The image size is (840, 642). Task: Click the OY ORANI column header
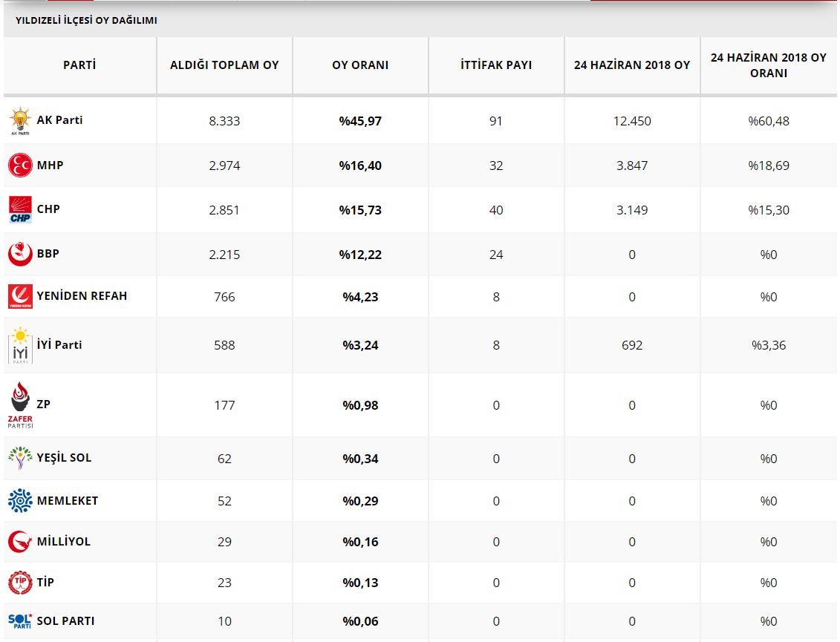point(360,65)
